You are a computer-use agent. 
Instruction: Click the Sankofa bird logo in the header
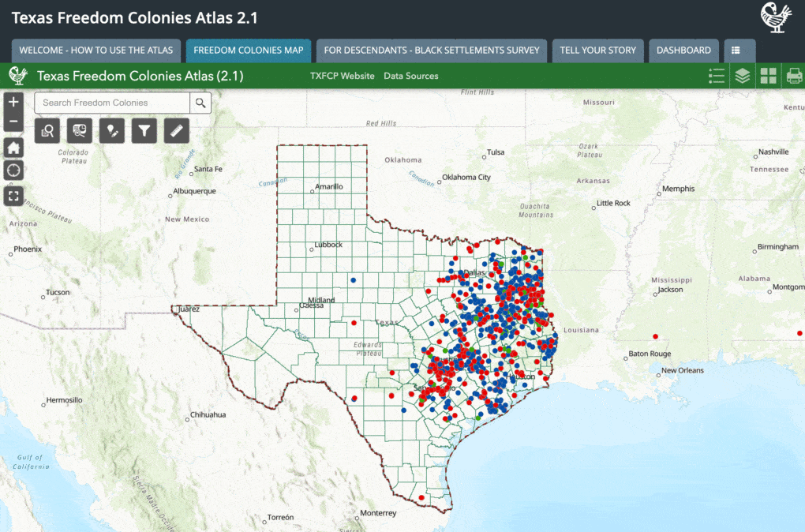[776, 17]
